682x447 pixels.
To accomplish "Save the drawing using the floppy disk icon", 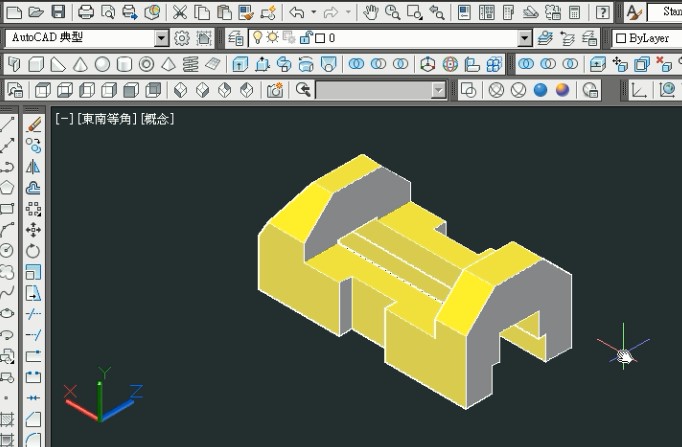I will [x=58, y=12].
